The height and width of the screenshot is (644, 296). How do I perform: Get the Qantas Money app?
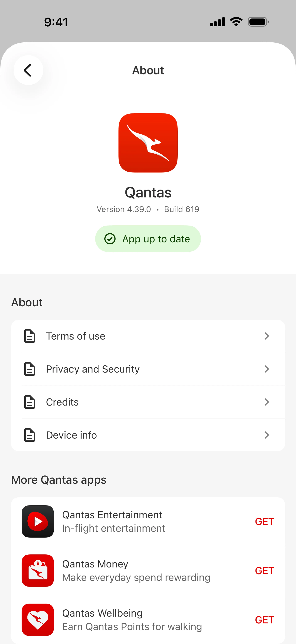pos(264,571)
